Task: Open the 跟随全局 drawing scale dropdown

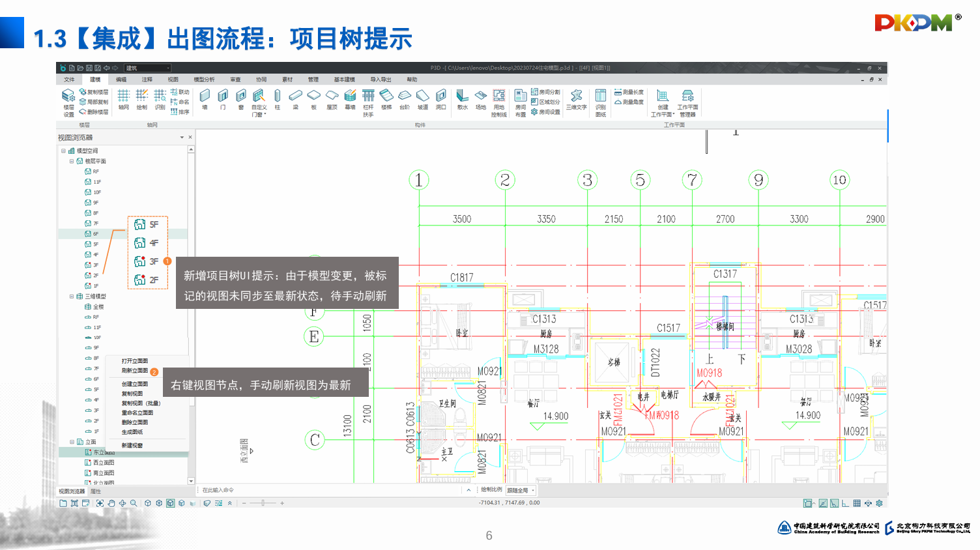Action: 521,490
